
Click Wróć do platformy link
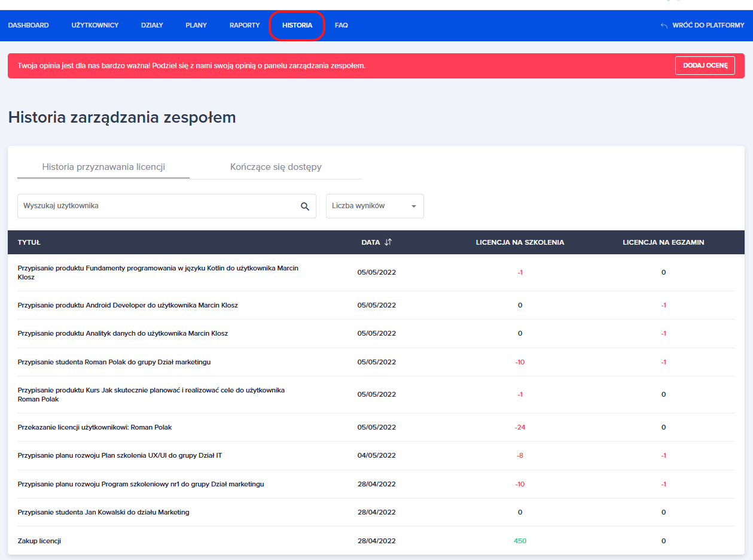pos(708,26)
